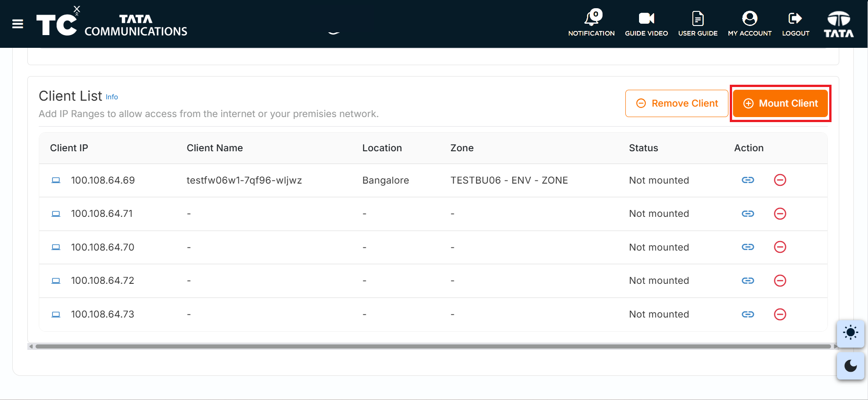Select the Client Name column header
Image resolution: width=868 pixels, height=400 pixels.
(x=215, y=148)
